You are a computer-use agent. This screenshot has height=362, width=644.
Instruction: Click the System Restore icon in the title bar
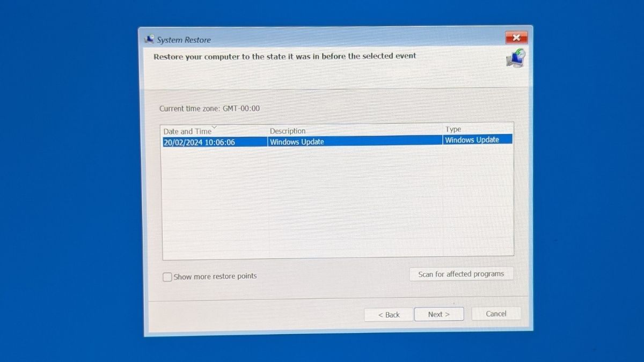[x=149, y=39]
